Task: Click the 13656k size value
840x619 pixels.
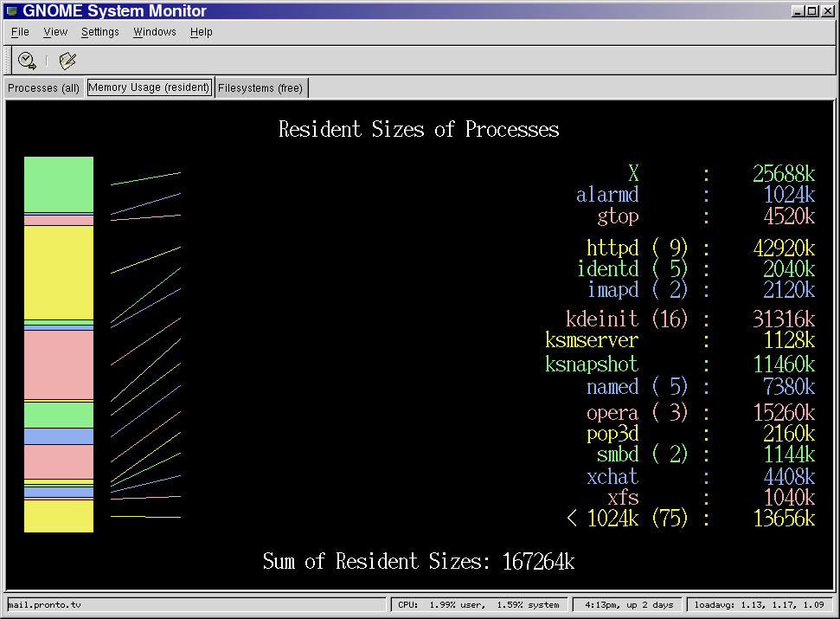Action: [x=784, y=519]
